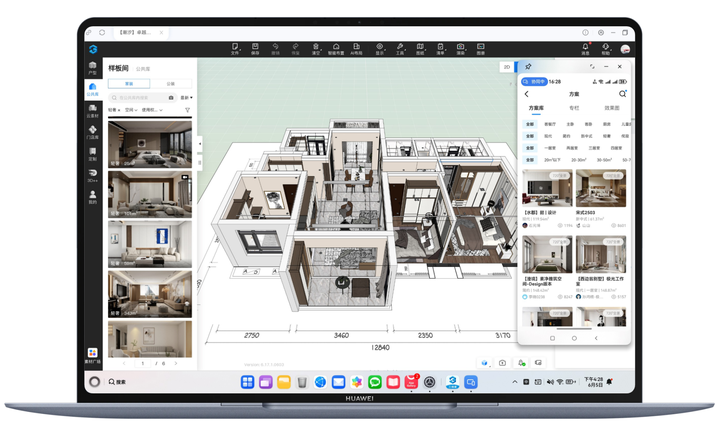Click the 保存 save icon in top toolbar
This screenshot has height=433, width=720.
tap(255, 49)
